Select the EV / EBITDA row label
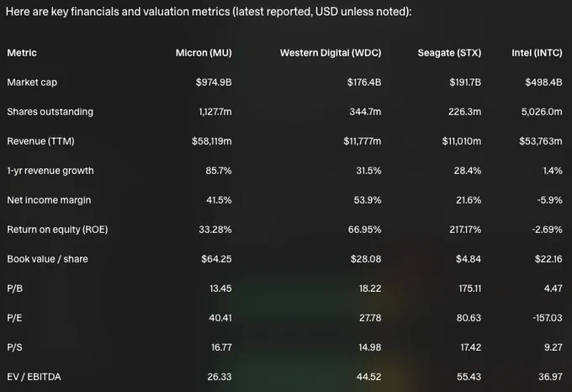Viewport: 572px width, 392px height. (34, 377)
